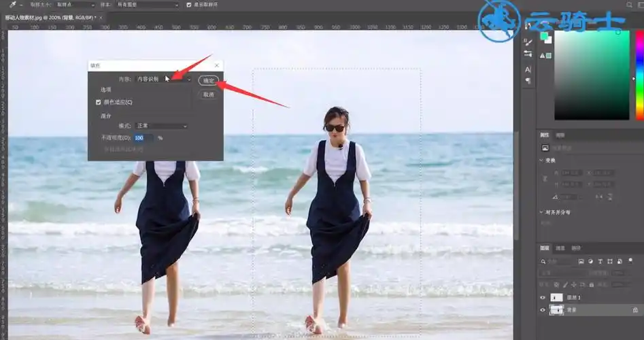Click the 取消 button in Fill dialog
Viewport: 644px width, 340px height.
[x=208, y=95]
